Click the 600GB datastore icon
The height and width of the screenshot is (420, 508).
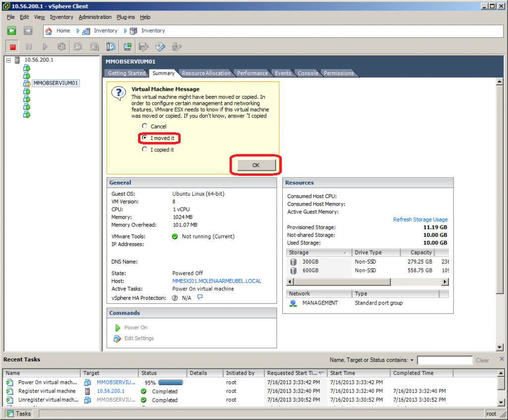[x=294, y=271]
